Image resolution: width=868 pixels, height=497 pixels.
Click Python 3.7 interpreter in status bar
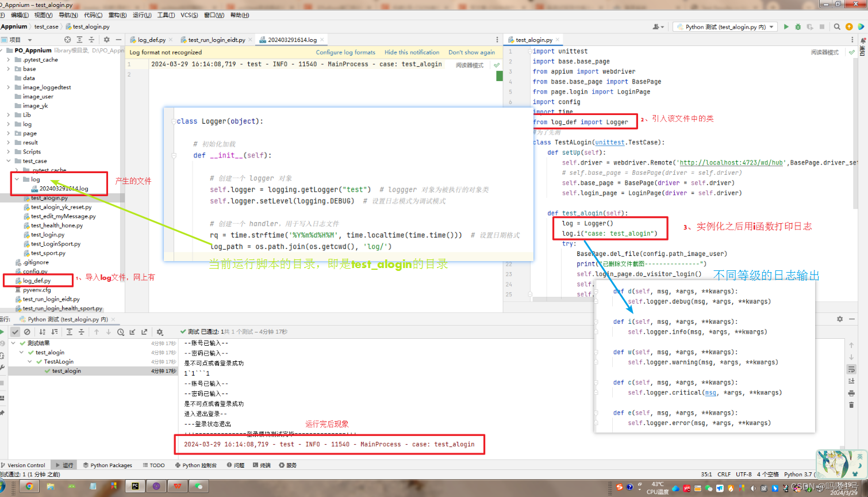coord(798,475)
